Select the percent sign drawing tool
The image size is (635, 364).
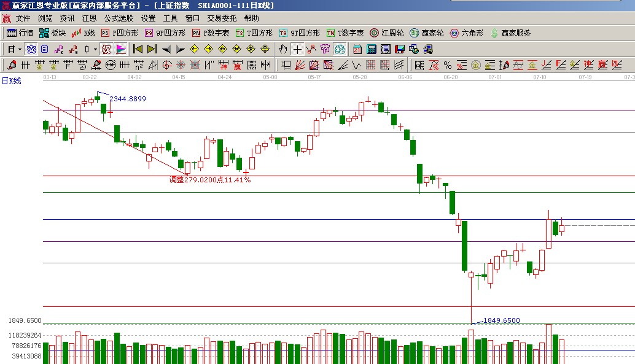[x=447, y=64]
